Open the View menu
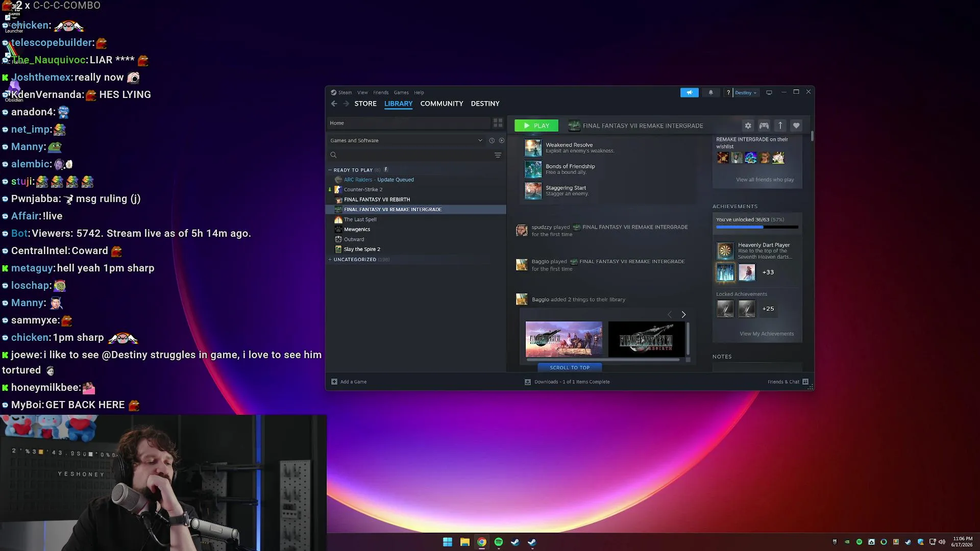 [362, 92]
